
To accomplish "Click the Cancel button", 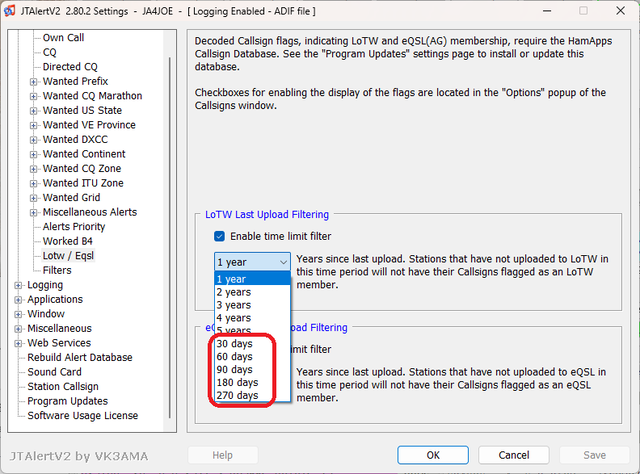I will pyautogui.click(x=513, y=455).
